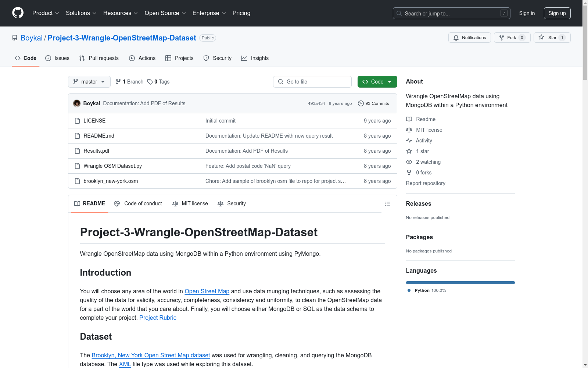The image size is (588, 368).
Task: Click file icon beside LICENSE
Action: coord(77,121)
